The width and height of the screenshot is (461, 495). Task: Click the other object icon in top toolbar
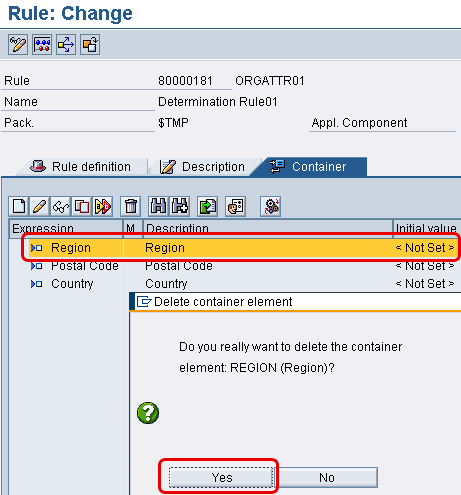tap(90, 44)
